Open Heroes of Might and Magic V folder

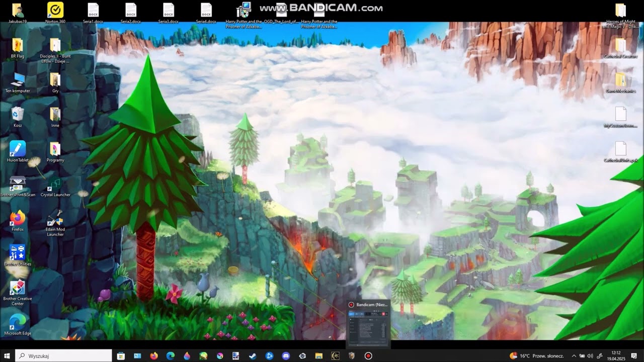tap(620, 16)
